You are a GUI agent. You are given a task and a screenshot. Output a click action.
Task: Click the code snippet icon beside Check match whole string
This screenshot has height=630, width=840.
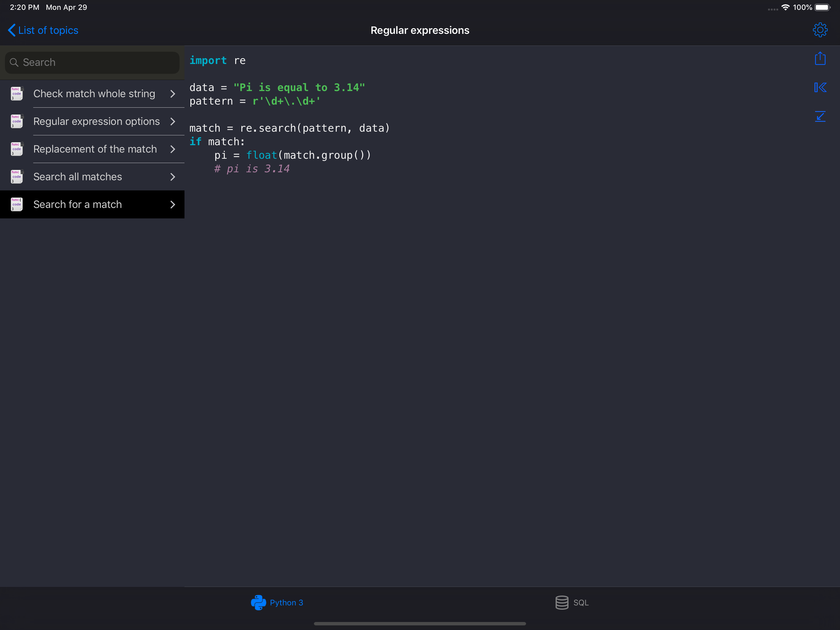[17, 94]
